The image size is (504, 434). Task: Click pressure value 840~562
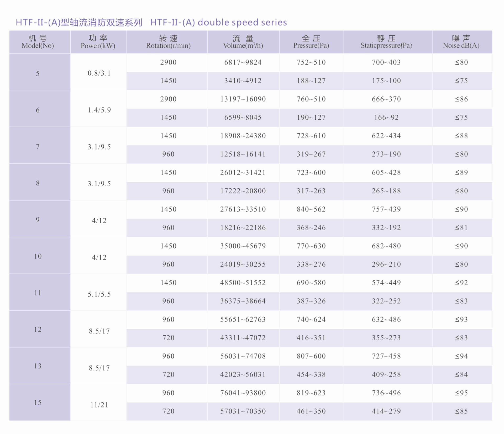(311, 209)
